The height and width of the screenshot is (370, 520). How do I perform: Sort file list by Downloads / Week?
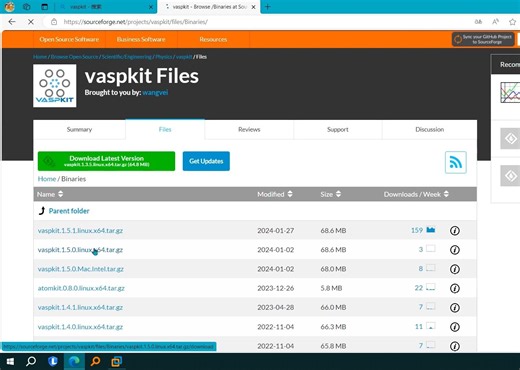point(416,194)
